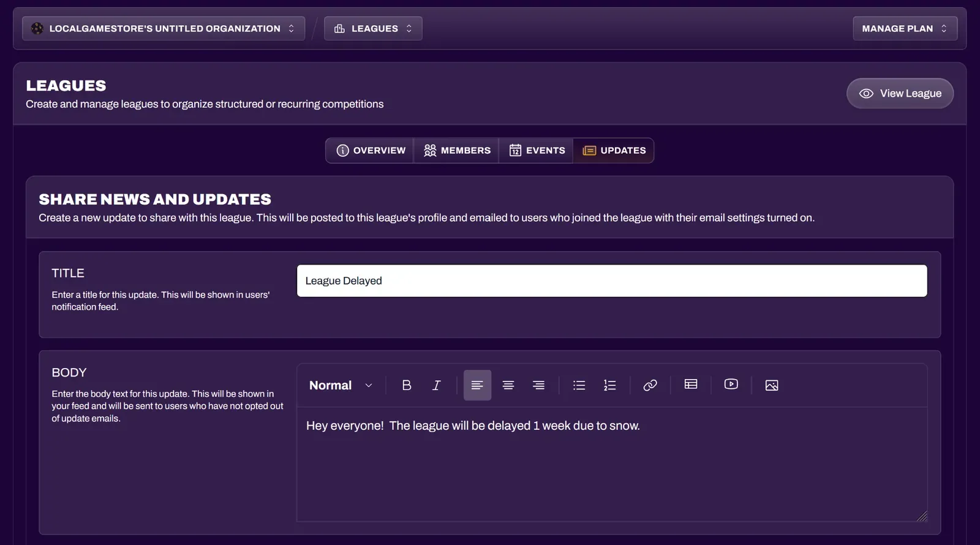Click the body editor resize handle
This screenshot has height=545, width=980.
pos(922,516)
